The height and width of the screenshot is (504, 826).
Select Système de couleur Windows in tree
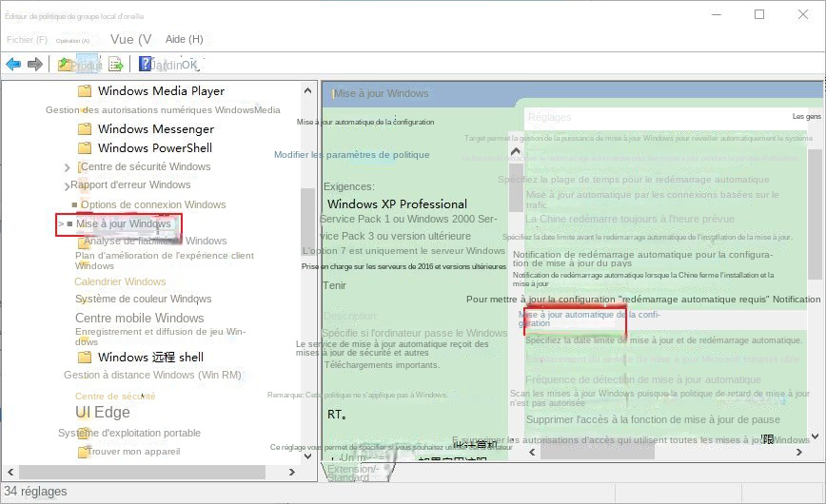pyautogui.click(x=144, y=300)
